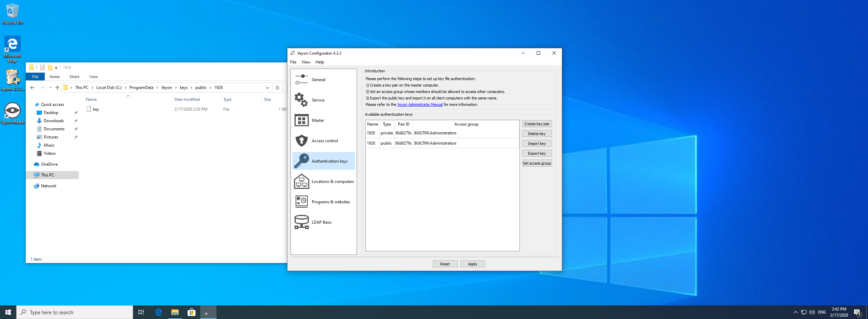868x319 pixels.
Task: Click the Set access group button
Action: [x=537, y=163]
